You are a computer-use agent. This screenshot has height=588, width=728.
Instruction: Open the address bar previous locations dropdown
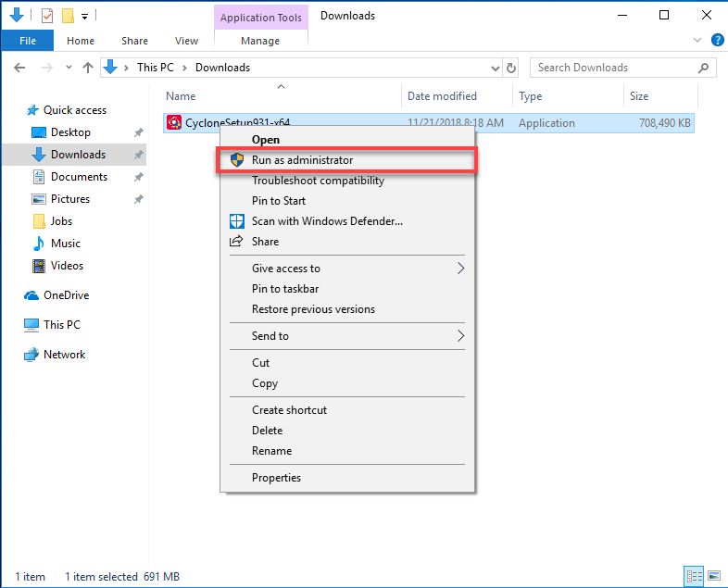(493, 68)
